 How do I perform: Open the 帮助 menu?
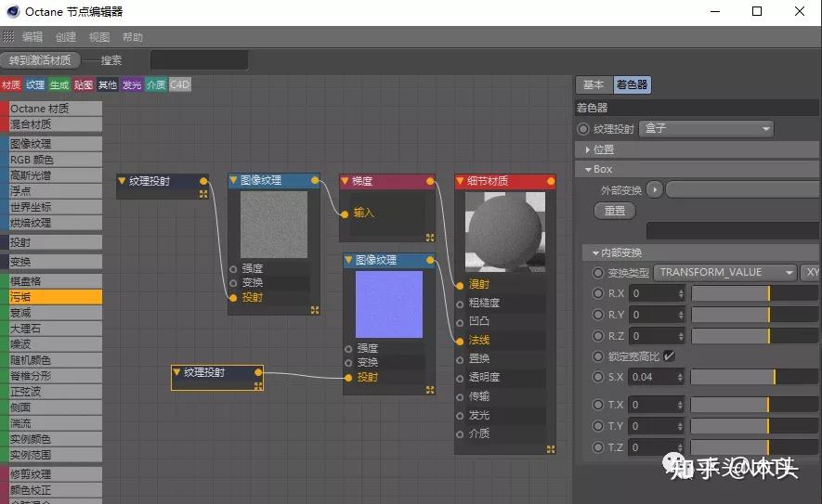tap(133, 37)
